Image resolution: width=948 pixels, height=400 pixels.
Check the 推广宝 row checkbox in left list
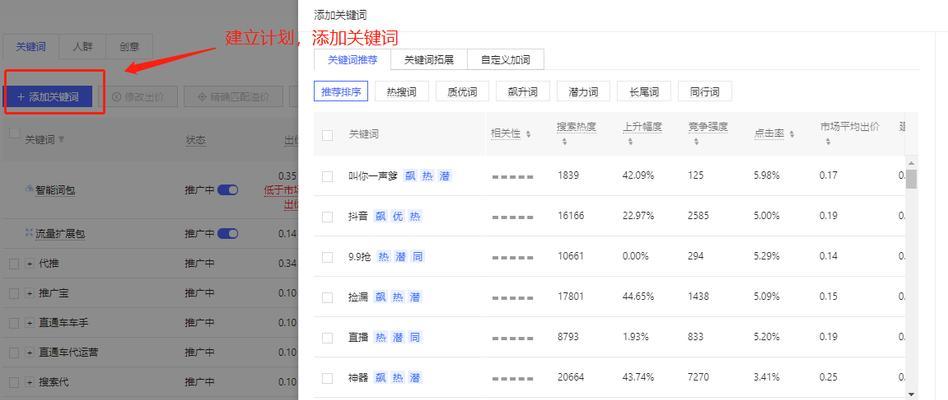tap(15, 293)
